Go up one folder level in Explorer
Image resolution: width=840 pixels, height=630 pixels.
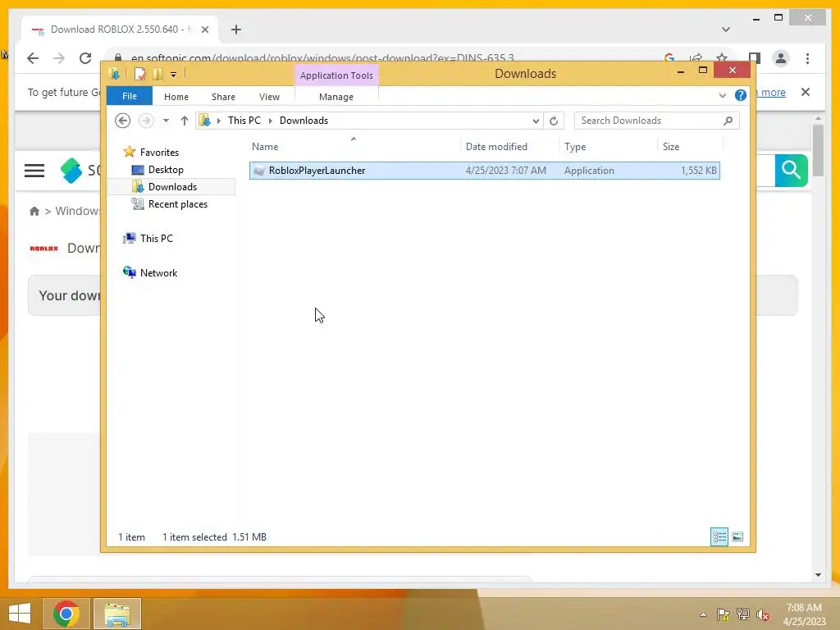coord(185,121)
